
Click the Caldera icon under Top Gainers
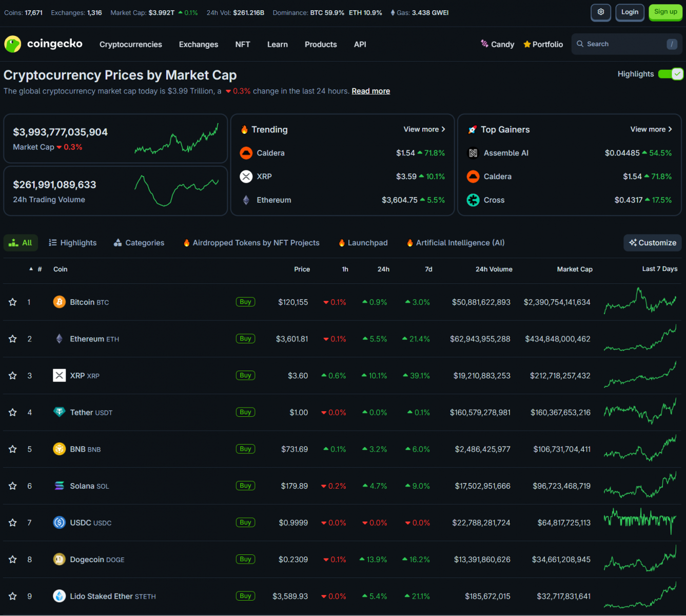(473, 176)
